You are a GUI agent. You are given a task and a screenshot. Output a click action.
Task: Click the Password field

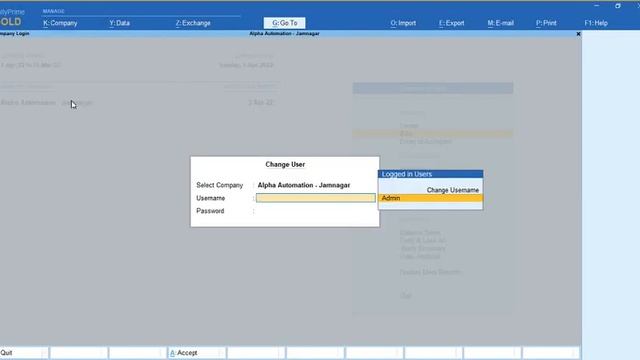[x=316, y=211]
